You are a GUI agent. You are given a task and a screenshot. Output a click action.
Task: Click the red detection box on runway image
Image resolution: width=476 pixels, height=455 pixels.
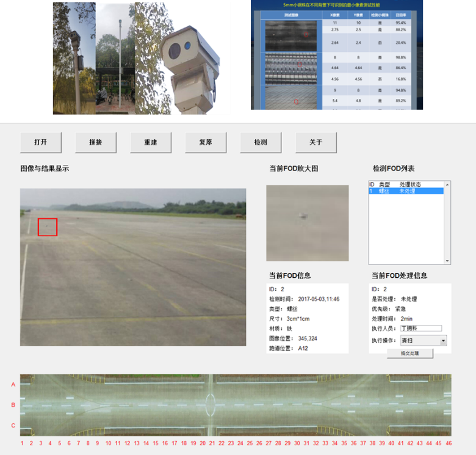point(48,227)
